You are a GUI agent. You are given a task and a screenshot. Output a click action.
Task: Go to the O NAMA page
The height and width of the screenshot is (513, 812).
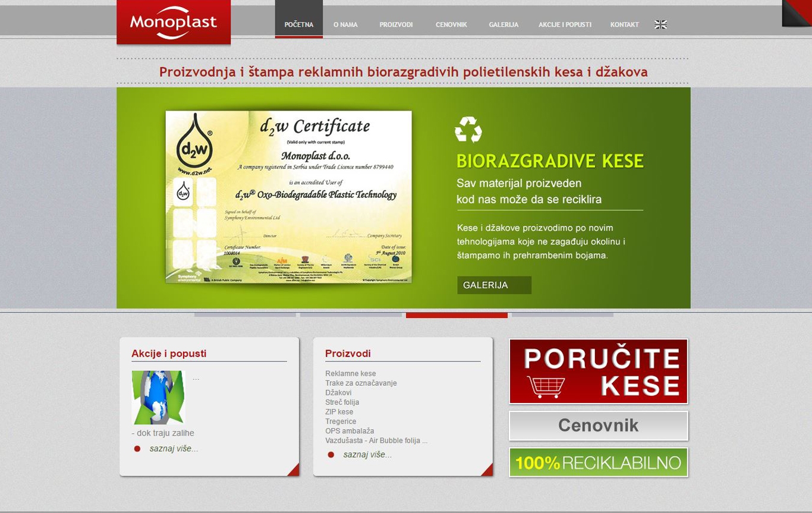(x=345, y=24)
